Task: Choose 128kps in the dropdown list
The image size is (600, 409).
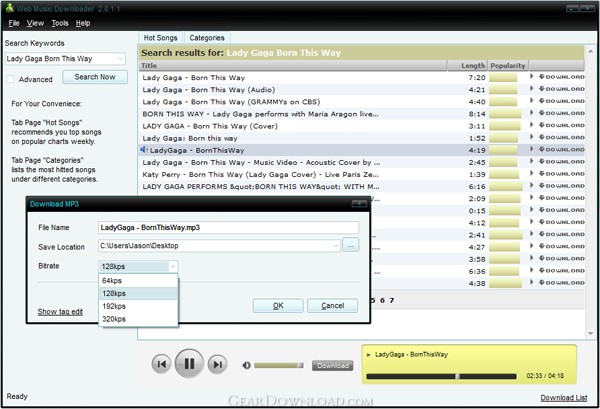Action: (138, 293)
